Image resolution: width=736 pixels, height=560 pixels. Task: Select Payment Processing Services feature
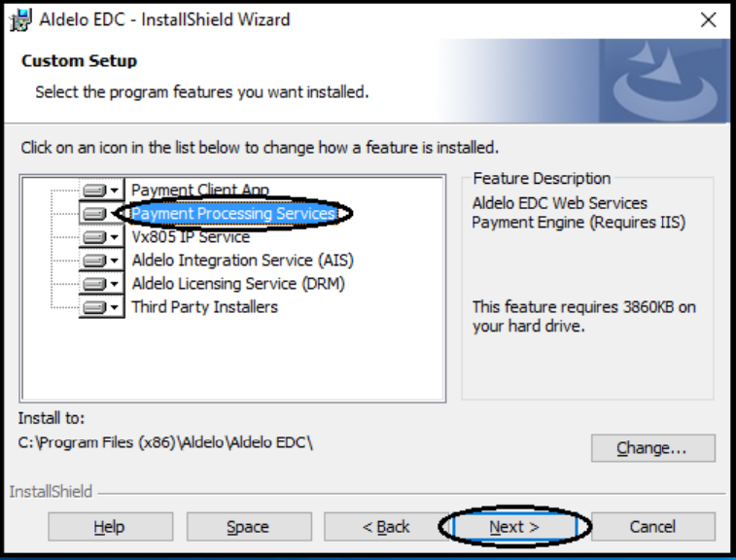233,214
